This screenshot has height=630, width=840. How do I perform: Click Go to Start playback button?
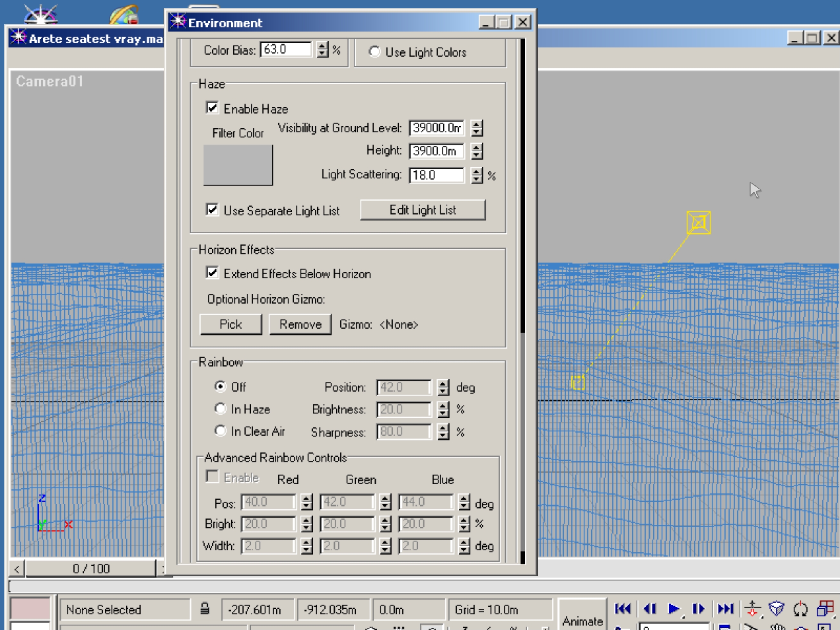point(623,609)
